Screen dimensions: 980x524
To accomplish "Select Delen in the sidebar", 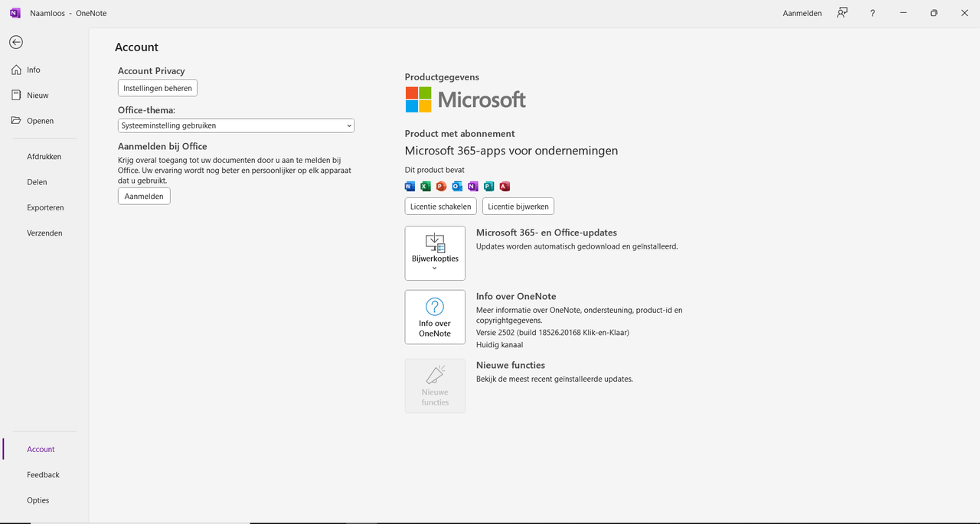I will coord(44,182).
